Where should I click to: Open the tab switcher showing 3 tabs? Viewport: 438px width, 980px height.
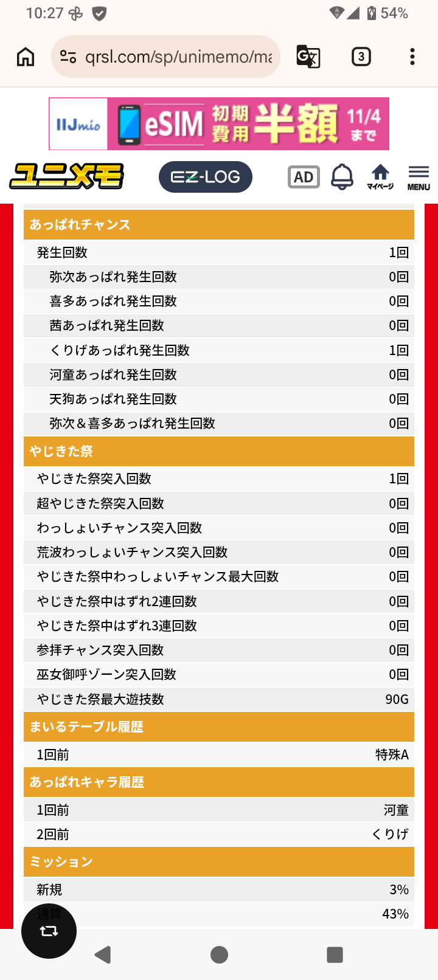[361, 57]
